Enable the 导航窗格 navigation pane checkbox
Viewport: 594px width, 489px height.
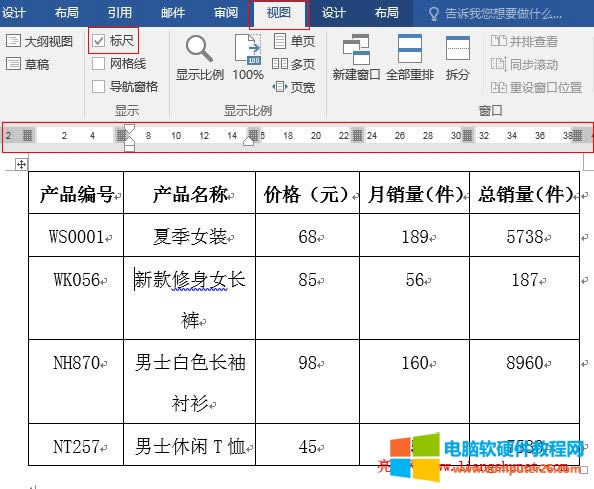tap(98, 86)
